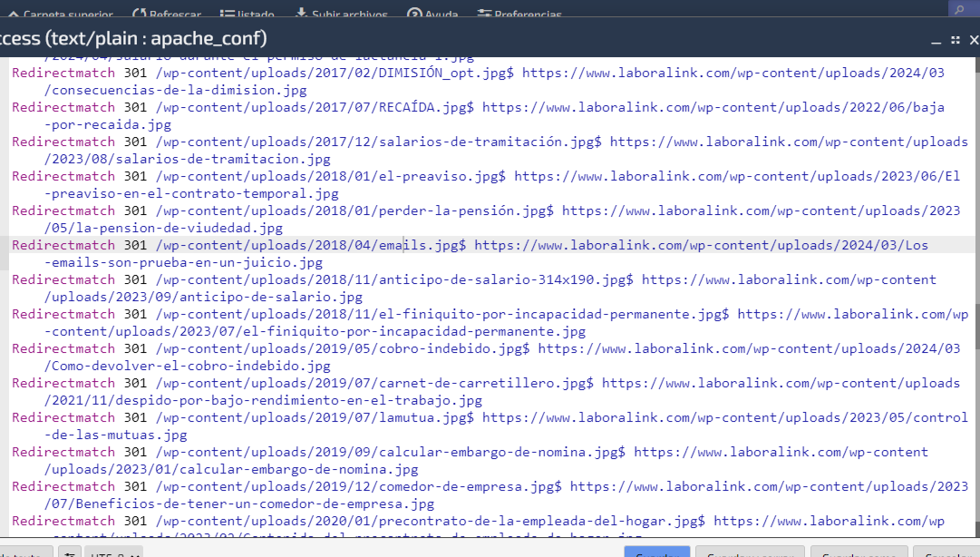Click Redirectmatch keyword on the precontrato line
980x557 pixels.
[63, 520]
